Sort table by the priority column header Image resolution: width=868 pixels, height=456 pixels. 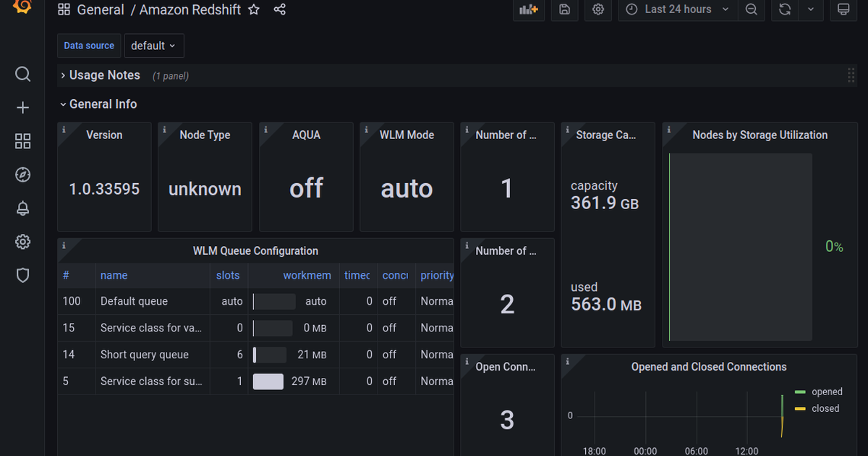(x=437, y=275)
